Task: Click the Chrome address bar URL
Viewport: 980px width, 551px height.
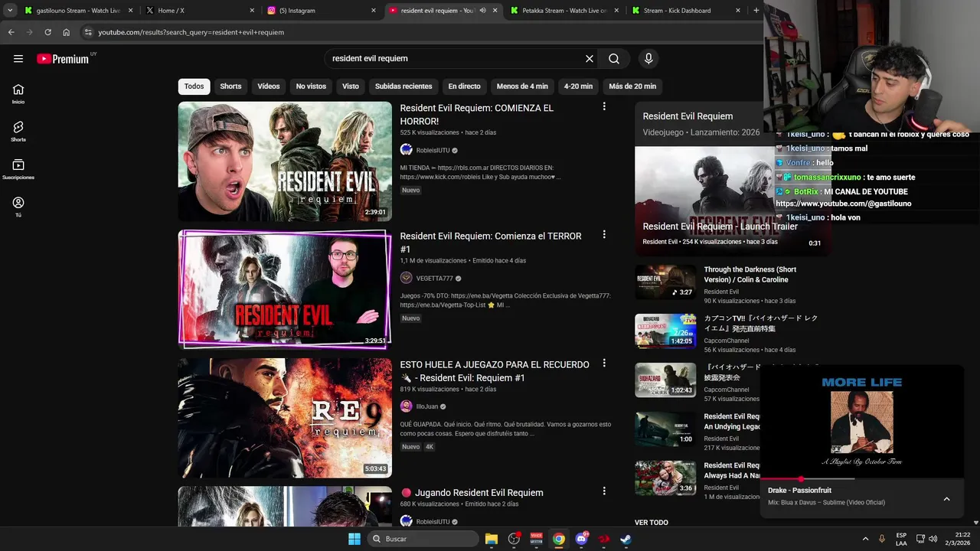Action: pos(191,32)
